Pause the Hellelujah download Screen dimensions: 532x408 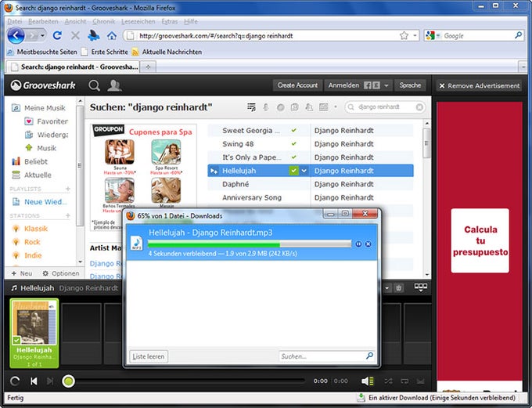tap(358, 244)
